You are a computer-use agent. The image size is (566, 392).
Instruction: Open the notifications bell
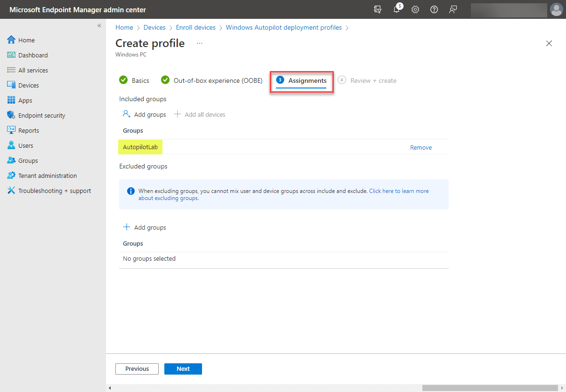click(397, 9)
